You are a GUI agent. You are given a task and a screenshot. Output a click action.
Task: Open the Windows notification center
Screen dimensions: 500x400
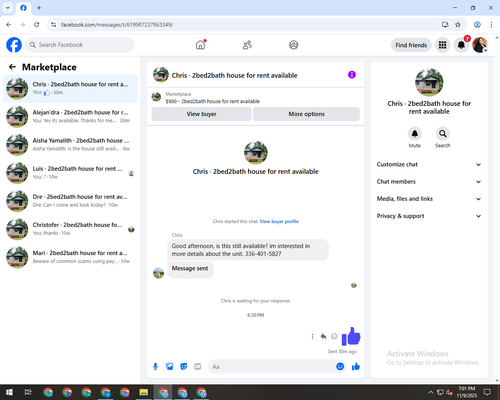487,392
